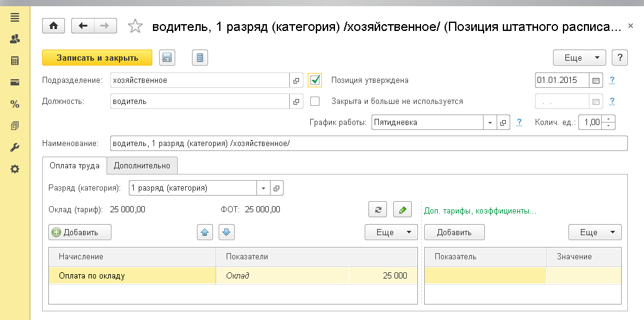This screenshot has width=644, height=320.
Task: Click the floppy disk save icon
Action: point(167,58)
